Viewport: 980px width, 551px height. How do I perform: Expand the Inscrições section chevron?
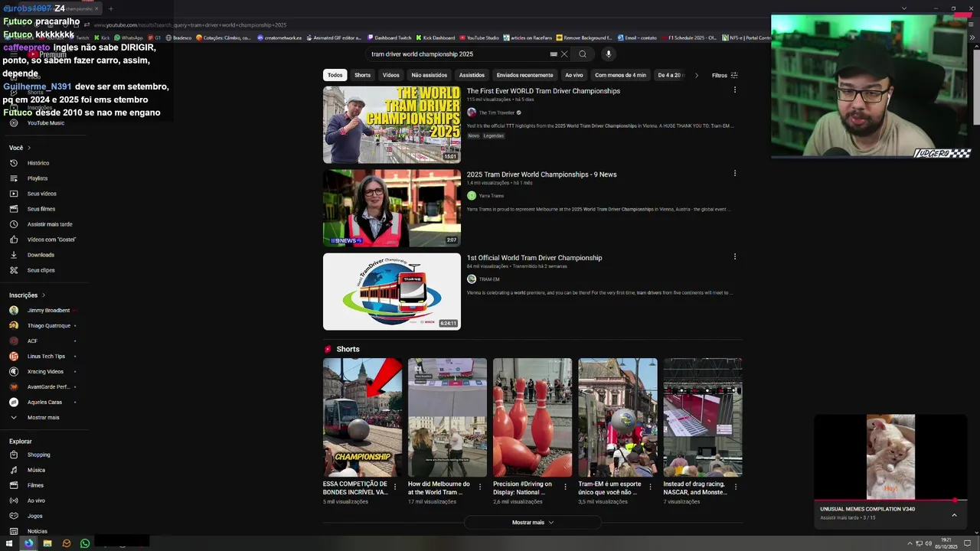pyautogui.click(x=44, y=295)
